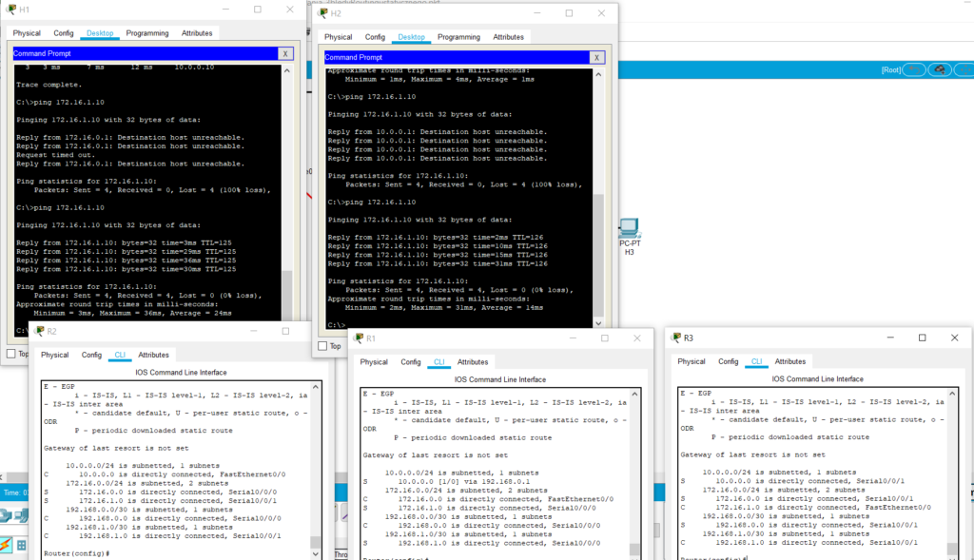Viewport: 974px width, 560px height.
Task: Toggle the Top checkbox in H1 window
Action: [x=11, y=354]
